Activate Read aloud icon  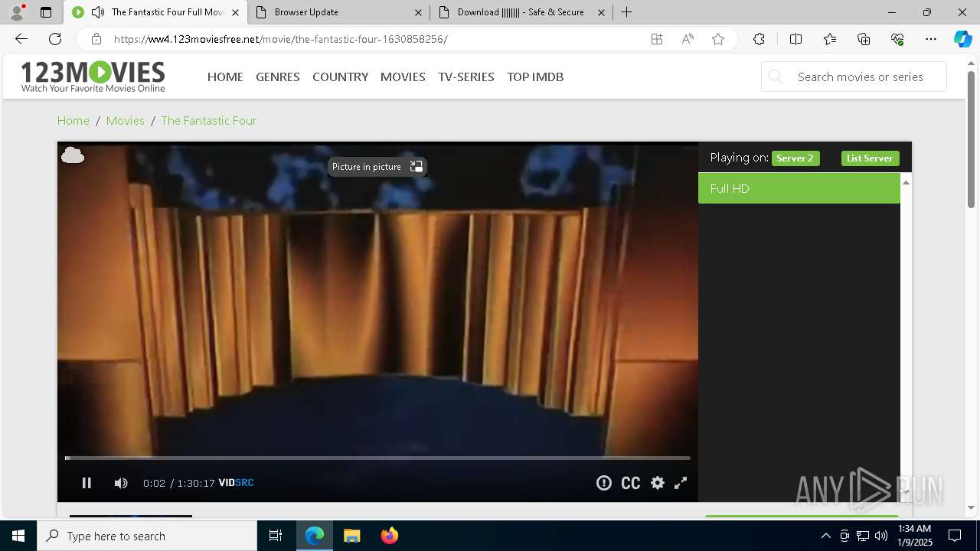(x=688, y=39)
